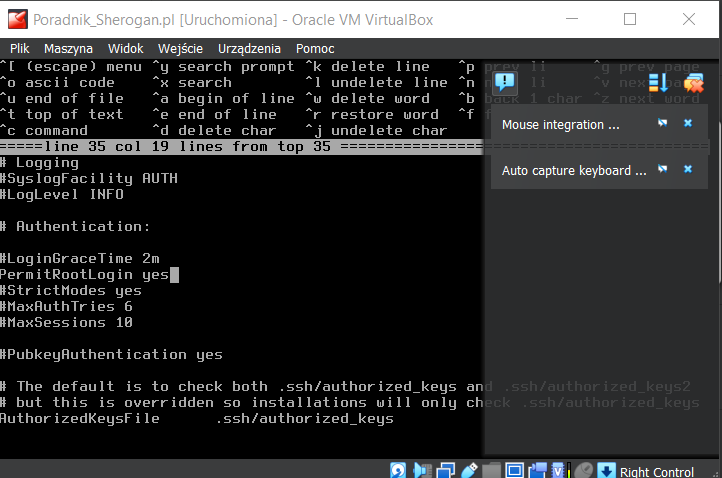The image size is (722, 478).
Task: Click the USB devices status bar icon
Action: pyautogui.click(x=467, y=469)
